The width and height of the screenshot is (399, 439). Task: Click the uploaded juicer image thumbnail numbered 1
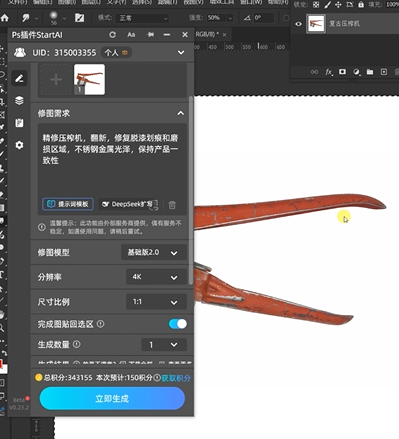pos(89,80)
